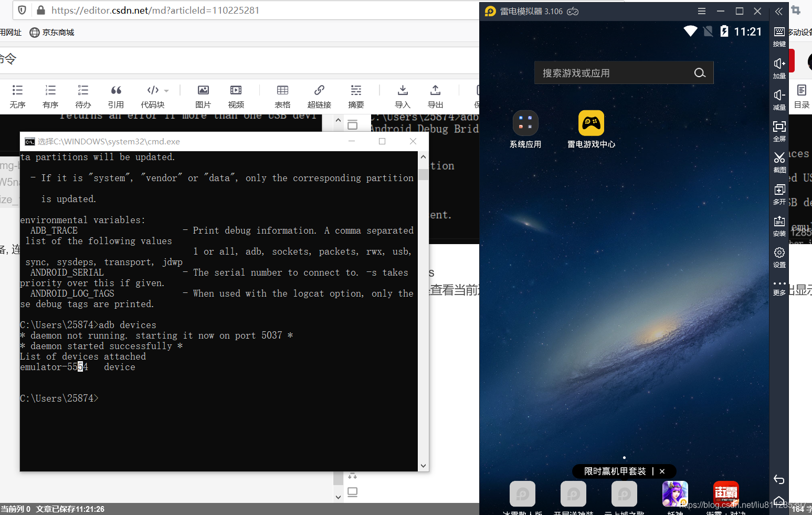Increase emulator volume (加量)

(x=779, y=68)
